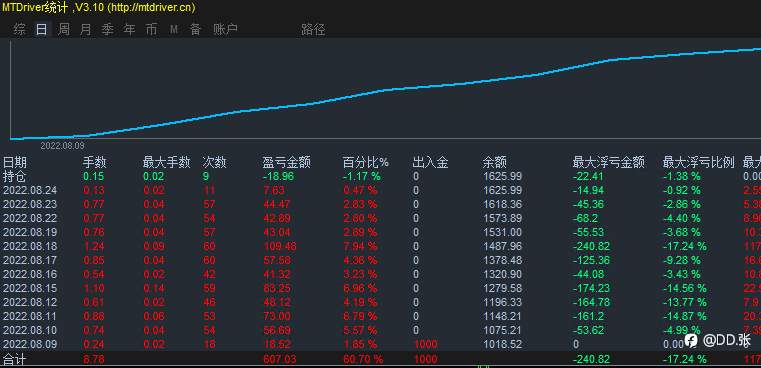761x368 pixels.
Task: Select the 2022.08.16 date row
Action: pyautogui.click(x=30, y=274)
